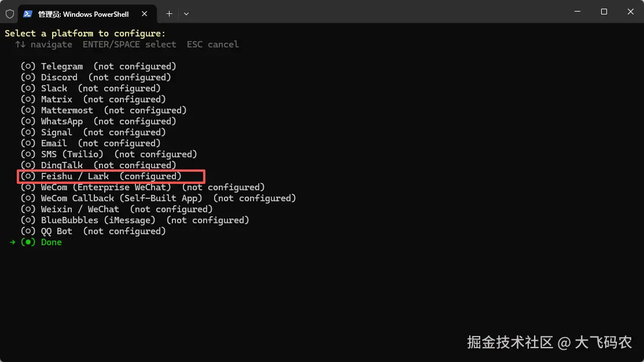
Task: Select the SMS (Twilio) radio option
Action: (28, 154)
